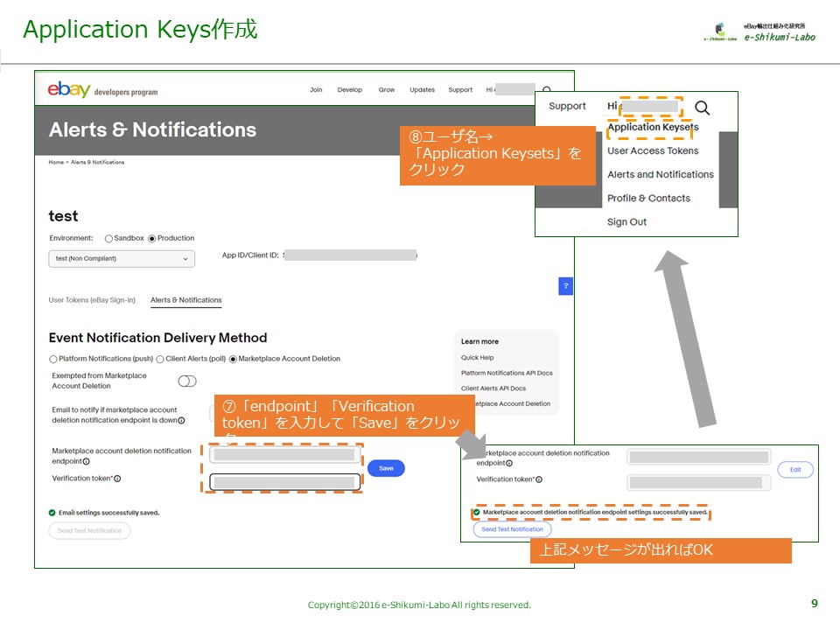Open the Develop menu in top navigation
The width and height of the screenshot is (840, 630).
349,90
